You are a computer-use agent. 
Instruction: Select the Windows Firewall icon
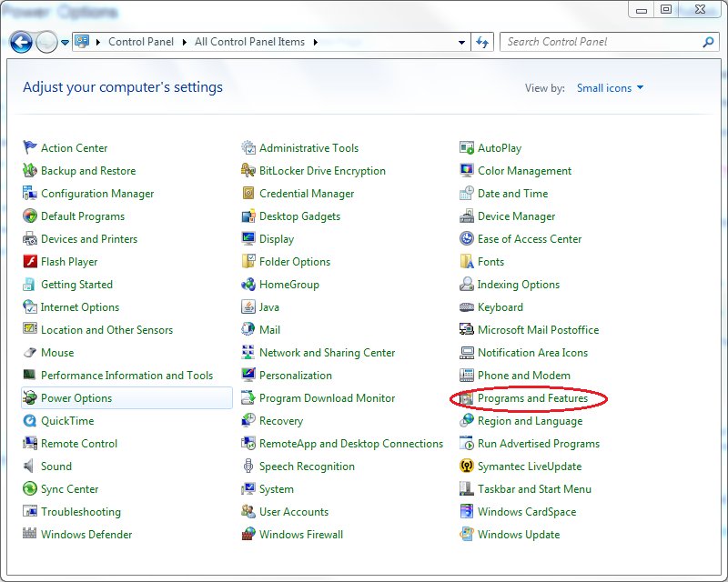point(248,535)
